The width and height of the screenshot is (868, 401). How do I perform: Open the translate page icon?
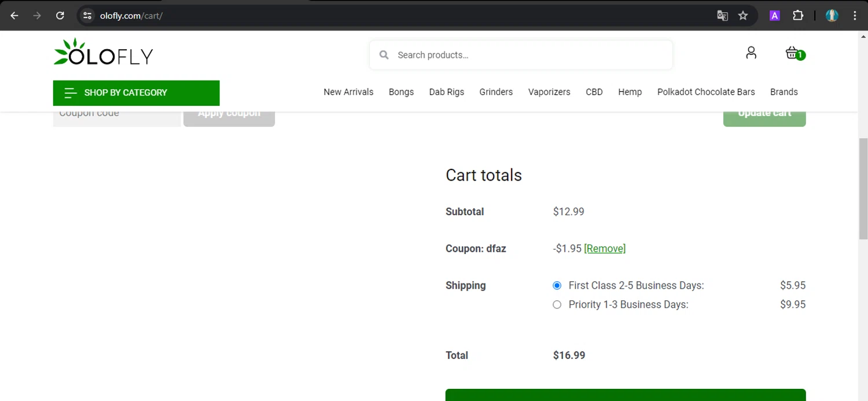(722, 16)
